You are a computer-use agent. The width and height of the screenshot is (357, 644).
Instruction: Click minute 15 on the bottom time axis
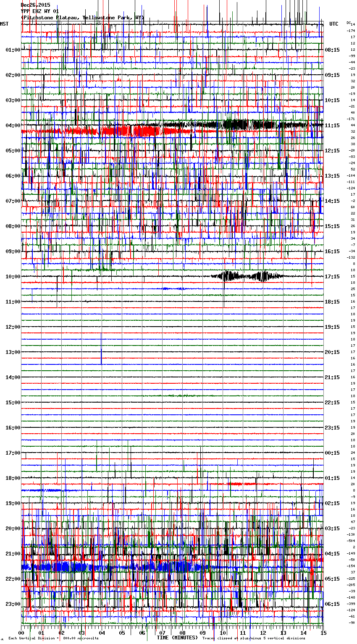coord(323,633)
